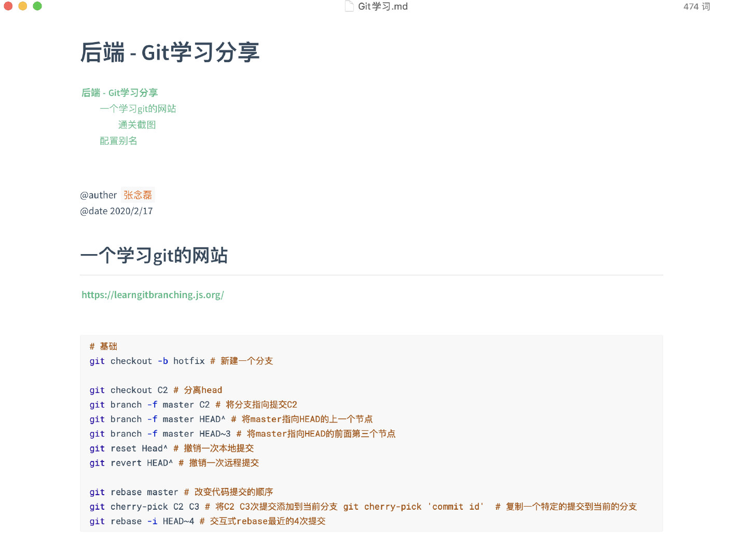The width and height of the screenshot is (742, 560).
Task: Open the link https://learngitbranching.js.org/
Action: (153, 295)
